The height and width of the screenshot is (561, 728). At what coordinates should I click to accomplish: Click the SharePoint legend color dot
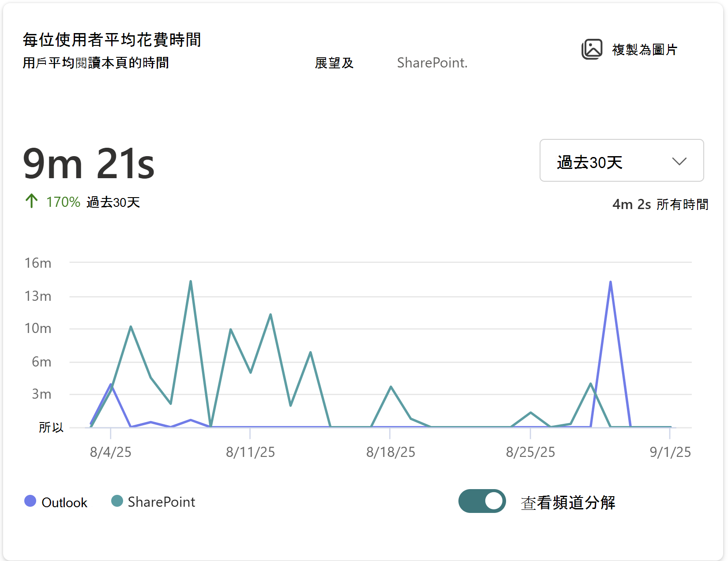[x=117, y=501]
